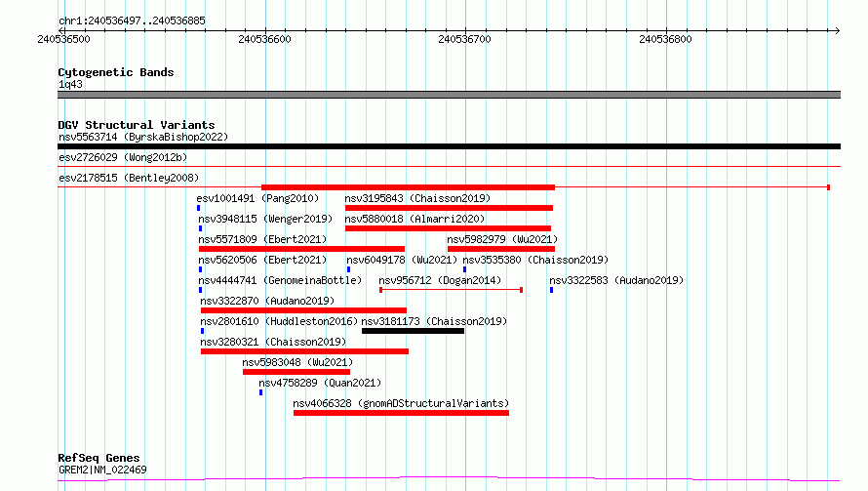Click the Cytogenetic Bands track title

coord(116,72)
